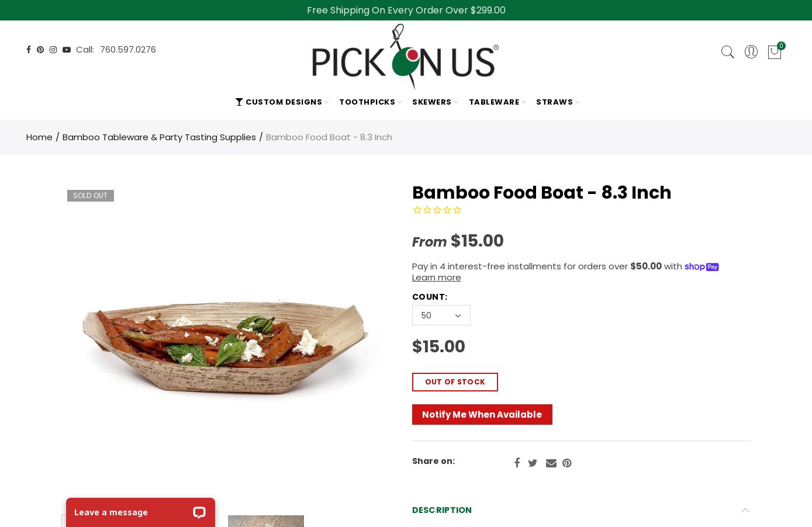Screen dimensions: 812x527
Task: Open the header YouTube icon
Action: point(67,50)
